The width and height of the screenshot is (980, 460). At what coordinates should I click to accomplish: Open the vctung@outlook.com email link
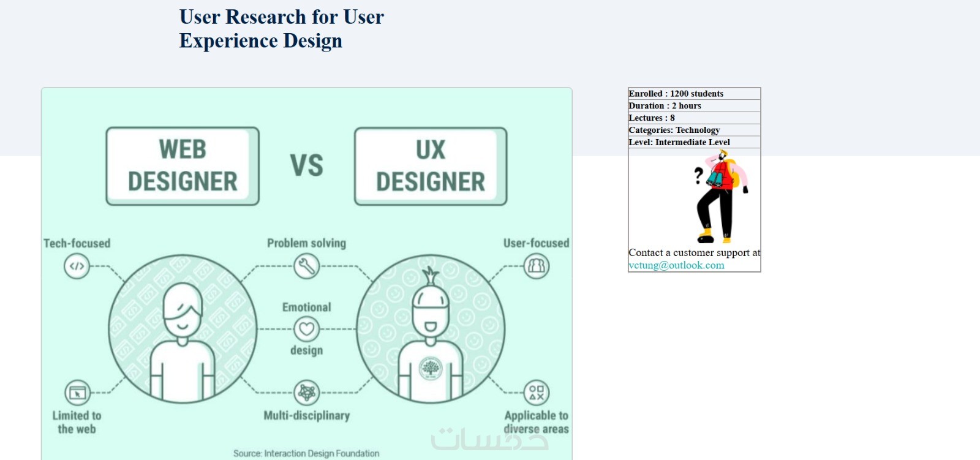pos(676,265)
